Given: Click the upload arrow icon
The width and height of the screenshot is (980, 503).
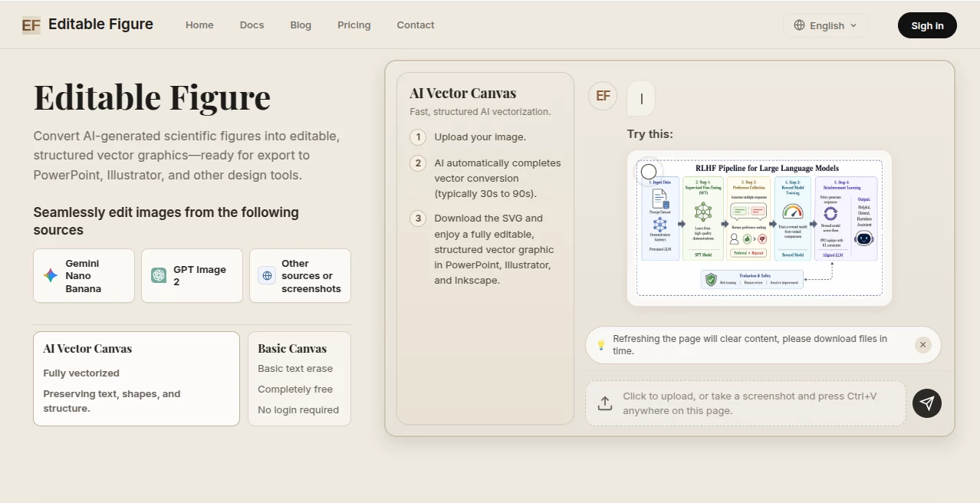Looking at the screenshot, I should tap(605, 403).
